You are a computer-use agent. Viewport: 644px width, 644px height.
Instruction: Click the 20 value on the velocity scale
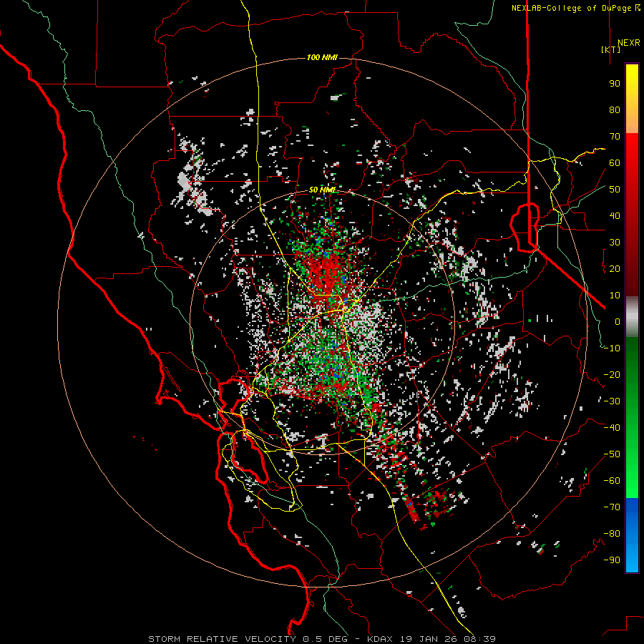pyautogui.click(x=615, y=268)
